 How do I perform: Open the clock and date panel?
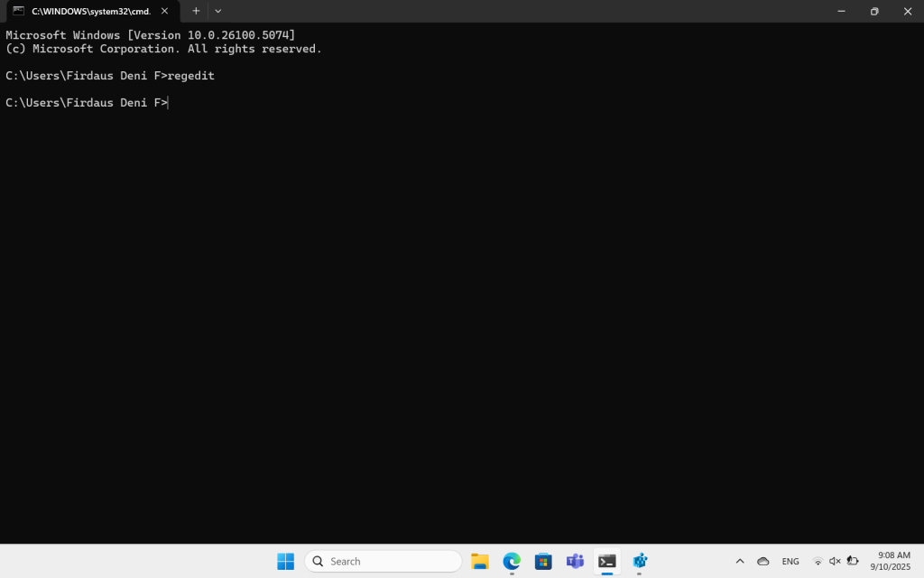tap(891, 562)
